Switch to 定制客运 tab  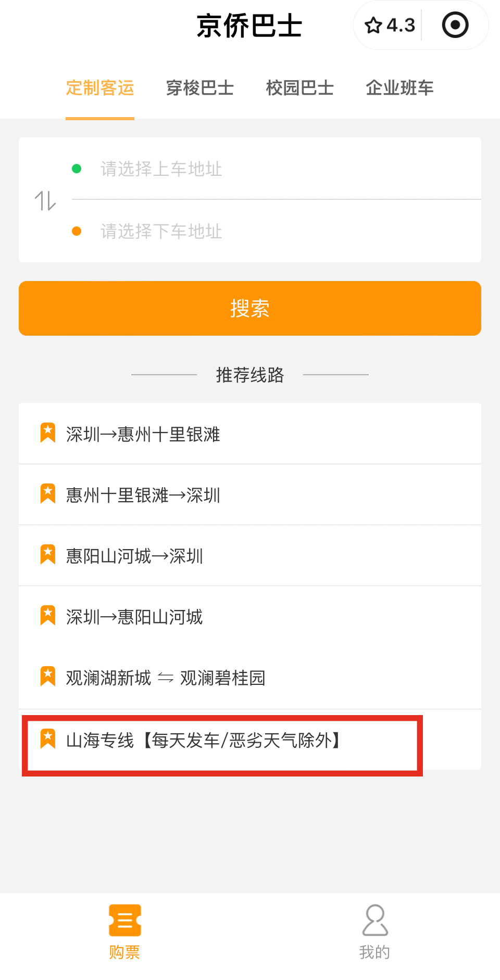click(x=100, y=88)
